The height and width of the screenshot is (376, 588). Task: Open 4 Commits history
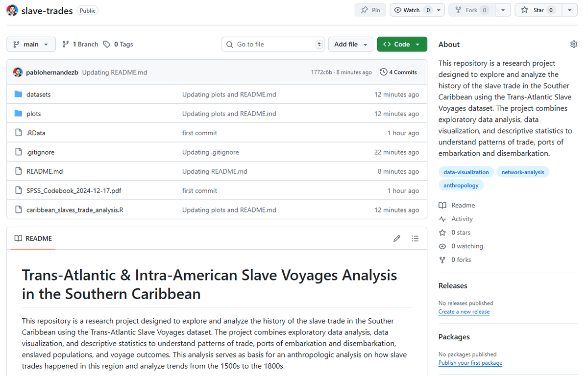tap(398, 72)
